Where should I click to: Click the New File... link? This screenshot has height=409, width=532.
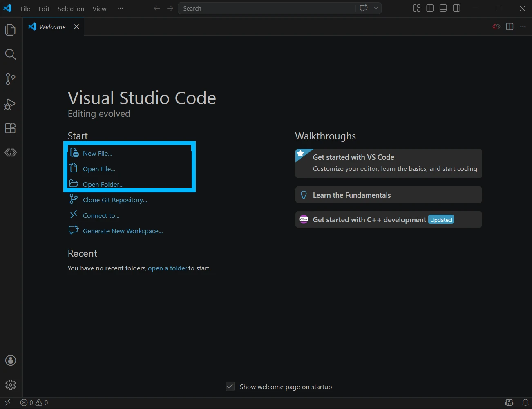tap(97, 153)
